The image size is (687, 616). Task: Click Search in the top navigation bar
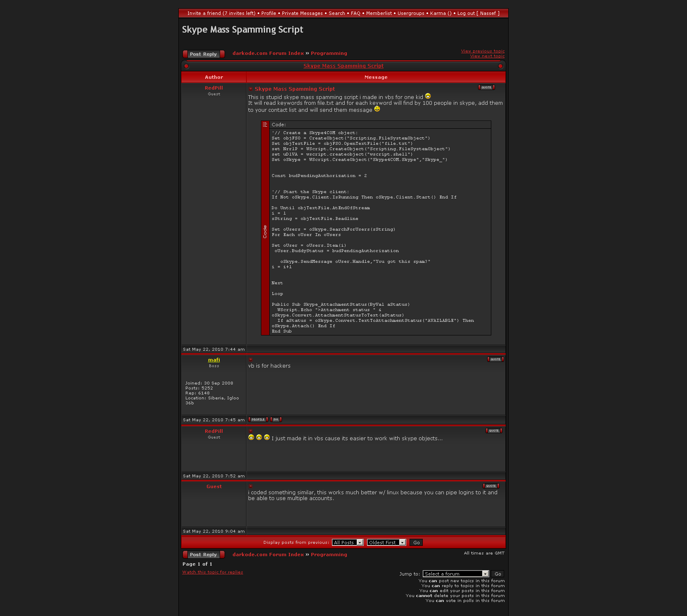[x=336, y=13]
